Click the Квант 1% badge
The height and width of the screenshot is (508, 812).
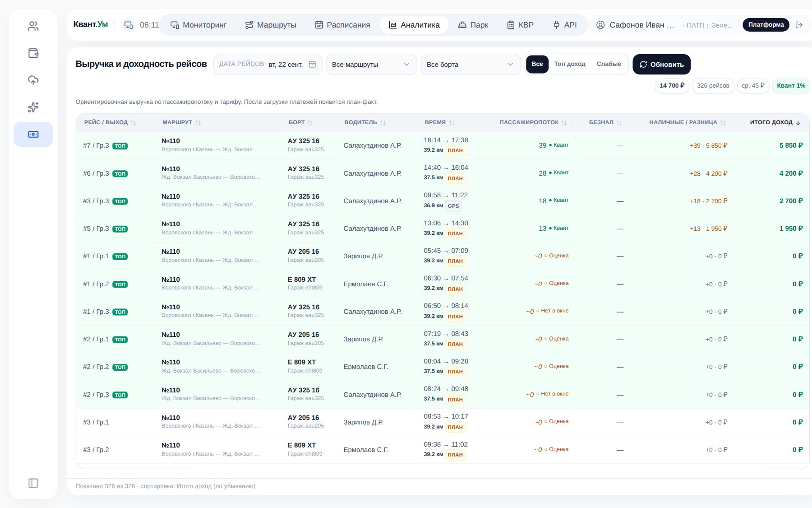(x=791, y=85)
